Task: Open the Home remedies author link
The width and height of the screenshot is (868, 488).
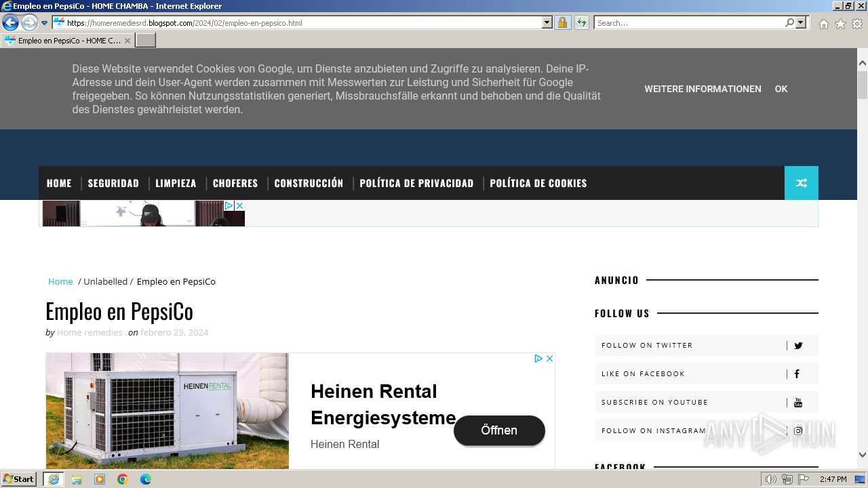Action: (x=90, y=332)
